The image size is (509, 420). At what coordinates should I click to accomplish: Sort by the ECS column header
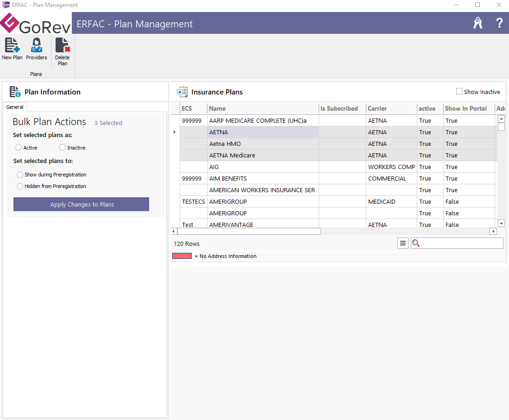point(194,108)
